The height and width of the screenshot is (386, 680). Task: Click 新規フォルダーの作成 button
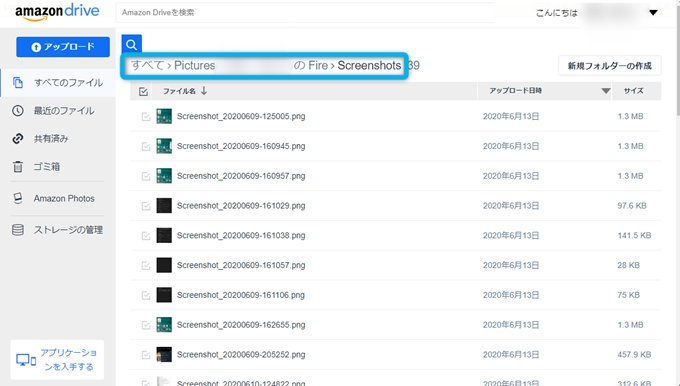(609, 66)
